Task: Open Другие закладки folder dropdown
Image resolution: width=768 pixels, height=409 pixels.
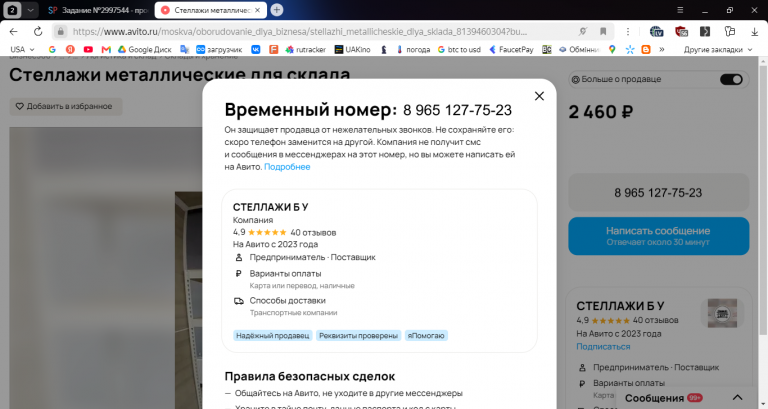Action: tap(718, 49)
